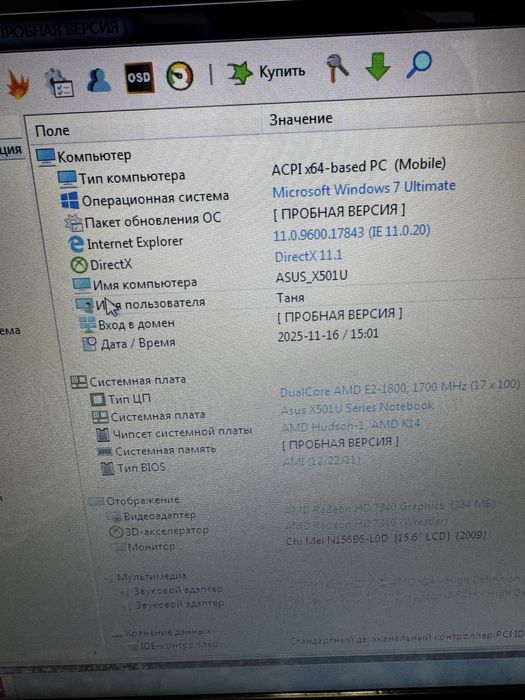Image resolution: width=525 pixels, height=700 pixels.
Task: Click the Таня user name value
Action: 291,298
